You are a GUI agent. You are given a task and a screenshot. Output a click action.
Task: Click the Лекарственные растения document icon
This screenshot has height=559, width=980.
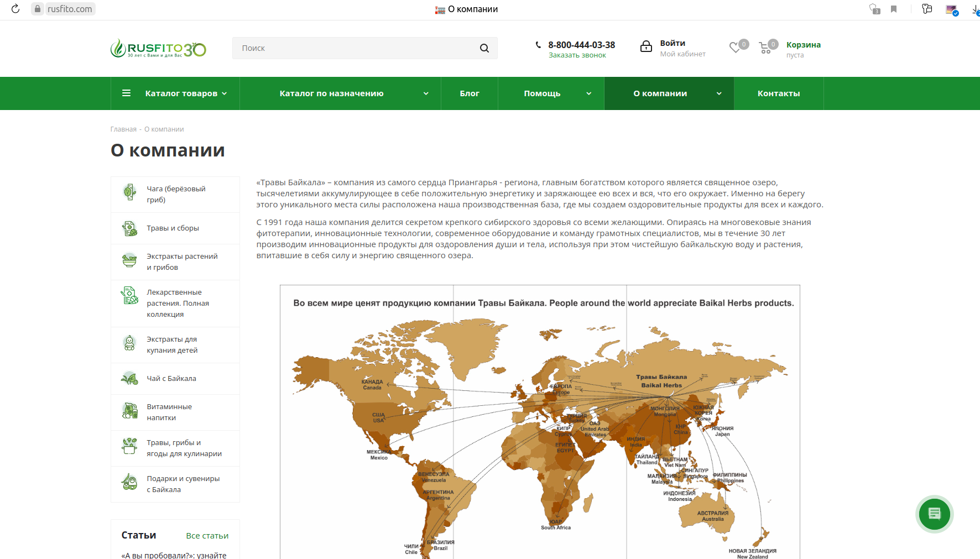point(129,295)
